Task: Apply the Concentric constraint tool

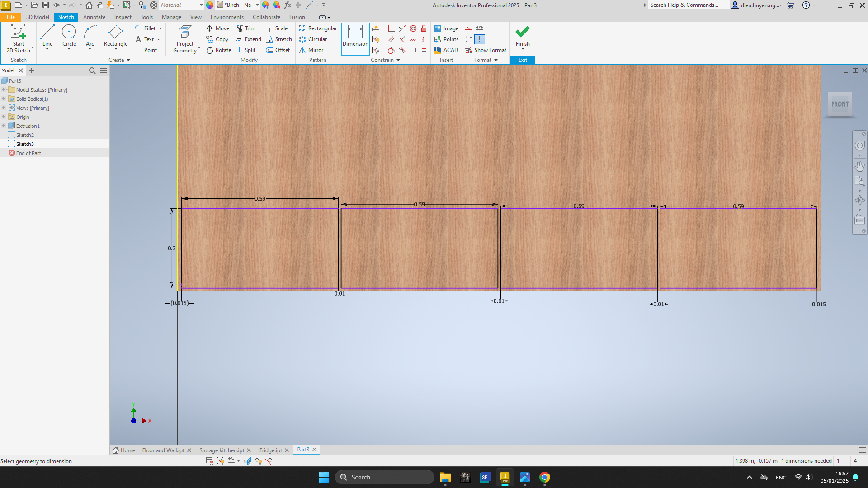Action: [413, 28]
